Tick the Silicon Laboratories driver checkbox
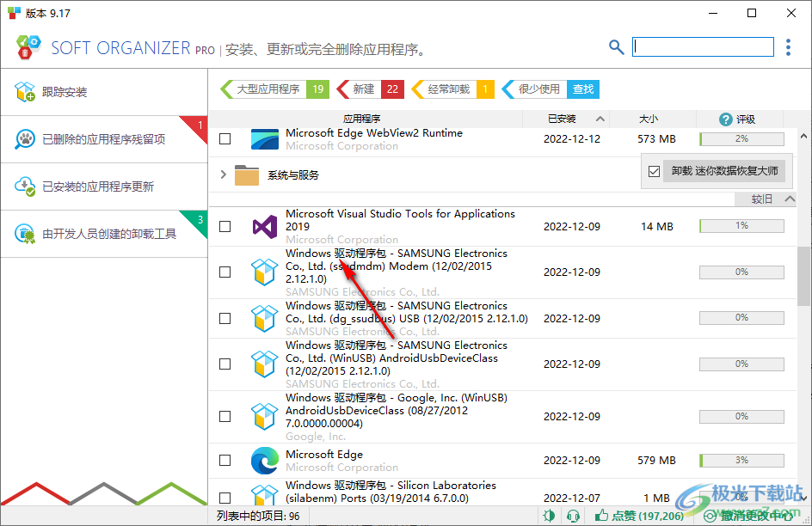 tap(225, 498)
